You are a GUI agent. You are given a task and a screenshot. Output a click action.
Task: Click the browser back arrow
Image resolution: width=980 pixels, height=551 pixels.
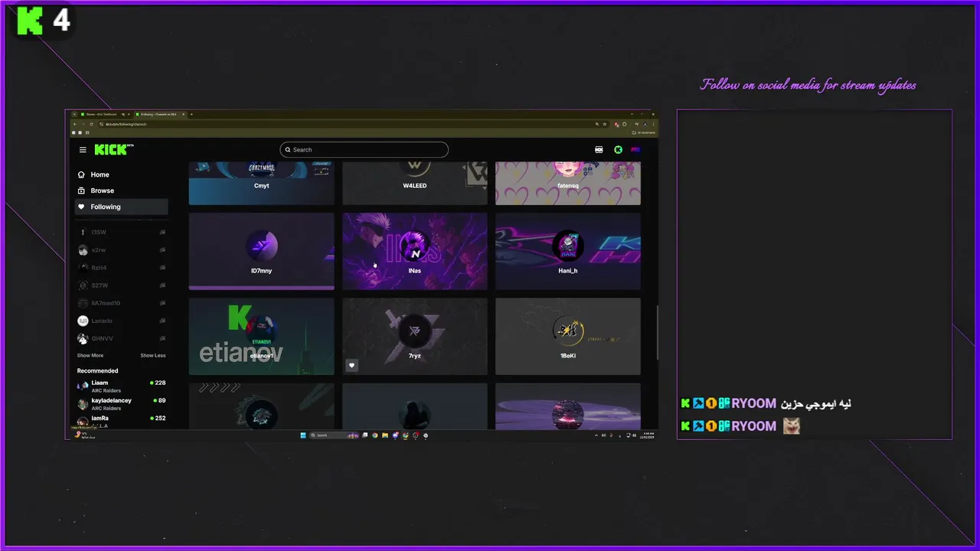pyautogui.click(x=75, y=124)
